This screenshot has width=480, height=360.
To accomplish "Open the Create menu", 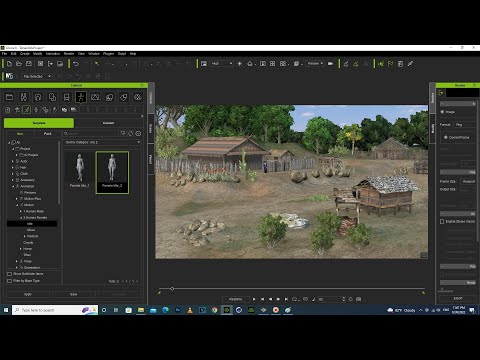I will pyautogui.click(x=25, y=54).
